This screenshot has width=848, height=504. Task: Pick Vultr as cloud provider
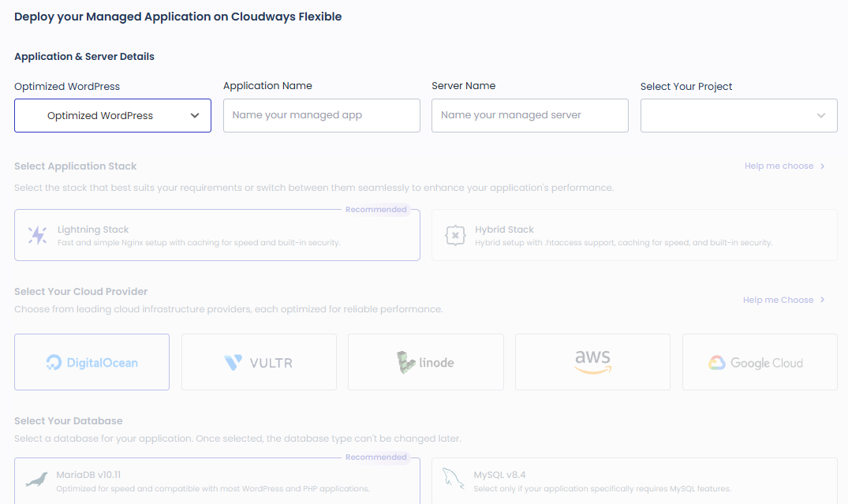259,362
